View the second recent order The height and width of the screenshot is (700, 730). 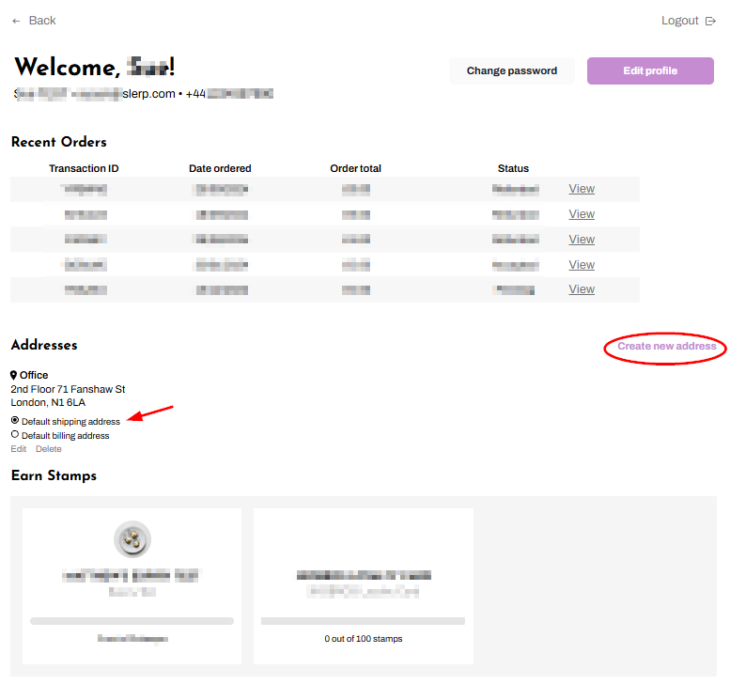point(582,214)
